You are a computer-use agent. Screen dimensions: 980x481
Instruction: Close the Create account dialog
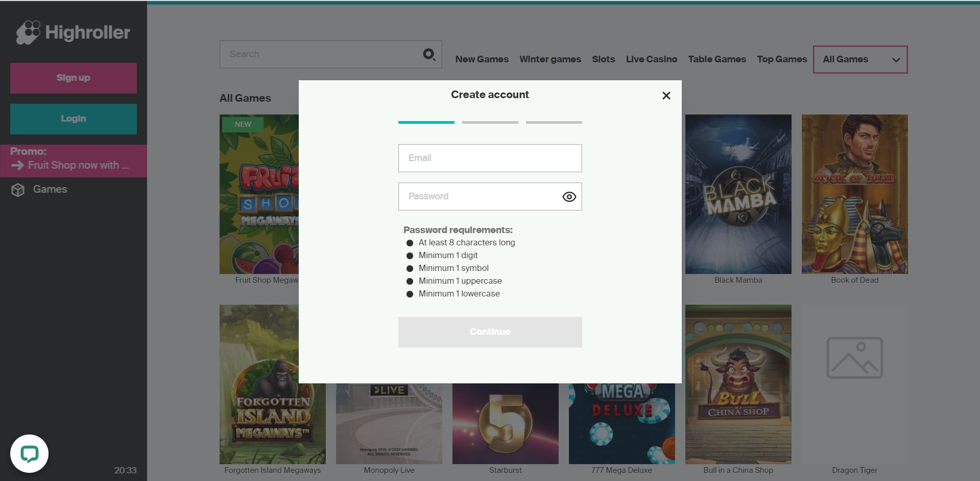pyautogui.click(x=666, y=96)
